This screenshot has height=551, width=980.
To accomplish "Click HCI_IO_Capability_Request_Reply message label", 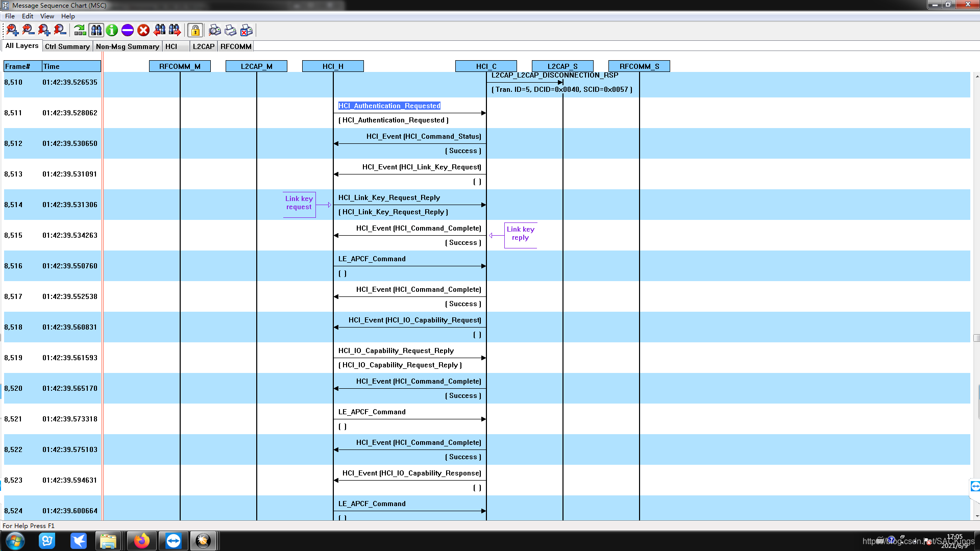I will tap(396, 350).
